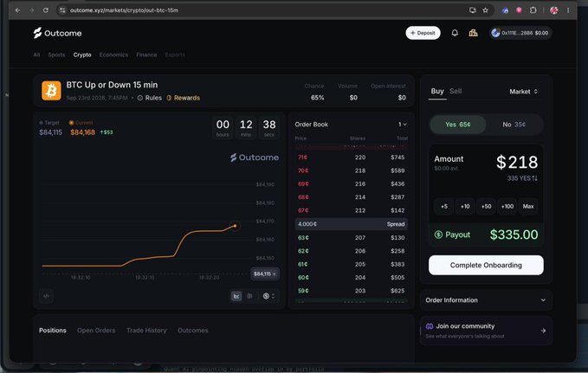Open the Esports category

(x=175, y=55)
